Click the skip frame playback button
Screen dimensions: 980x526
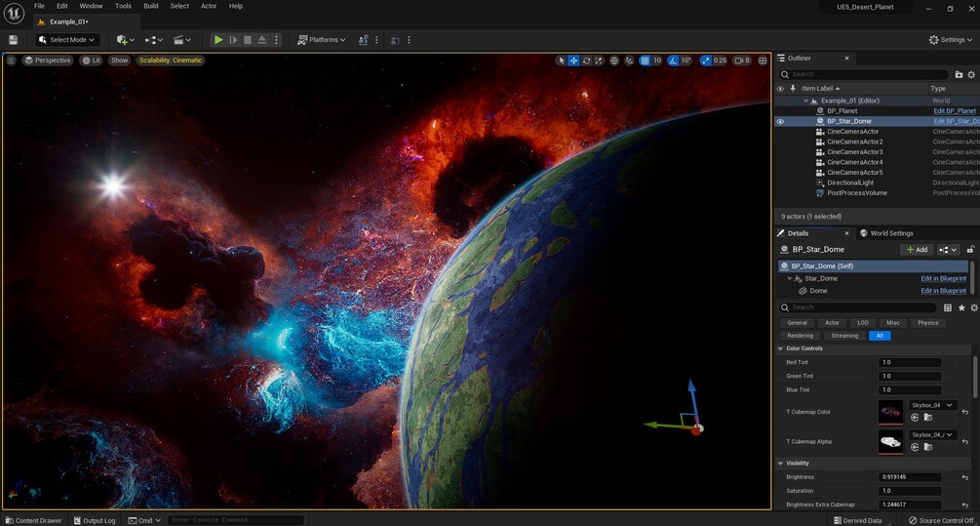tap(233, 39)
